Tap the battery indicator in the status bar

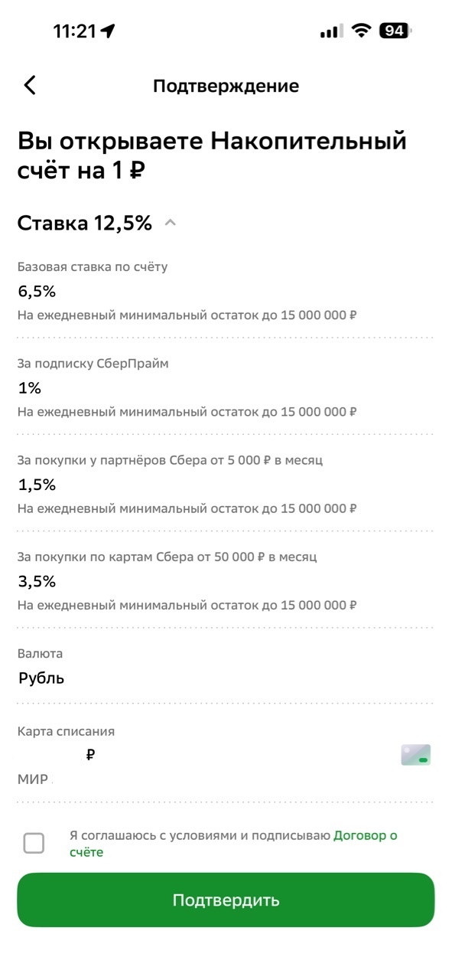tap(395, 31)
